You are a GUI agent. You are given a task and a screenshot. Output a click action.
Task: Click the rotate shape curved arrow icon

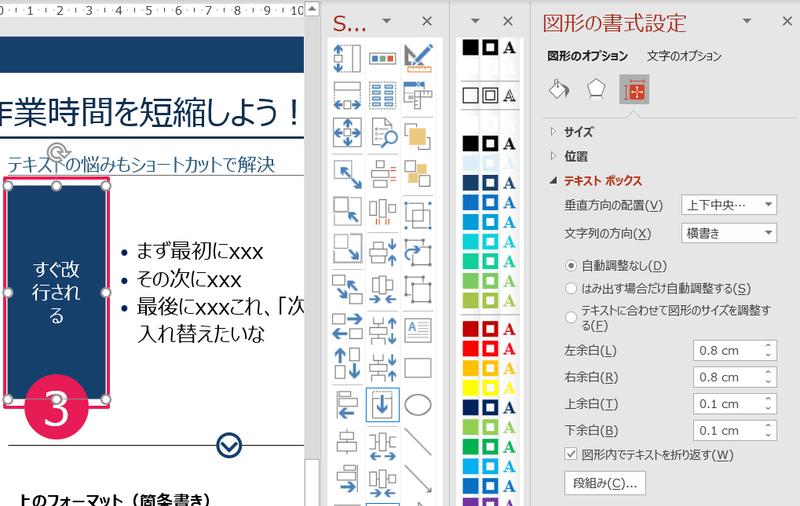(x=418, y=253)
